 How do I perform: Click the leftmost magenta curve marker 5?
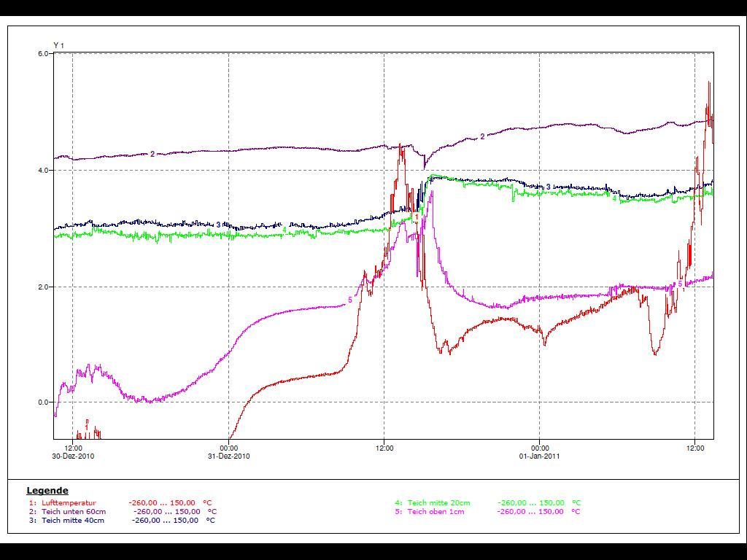350,300
